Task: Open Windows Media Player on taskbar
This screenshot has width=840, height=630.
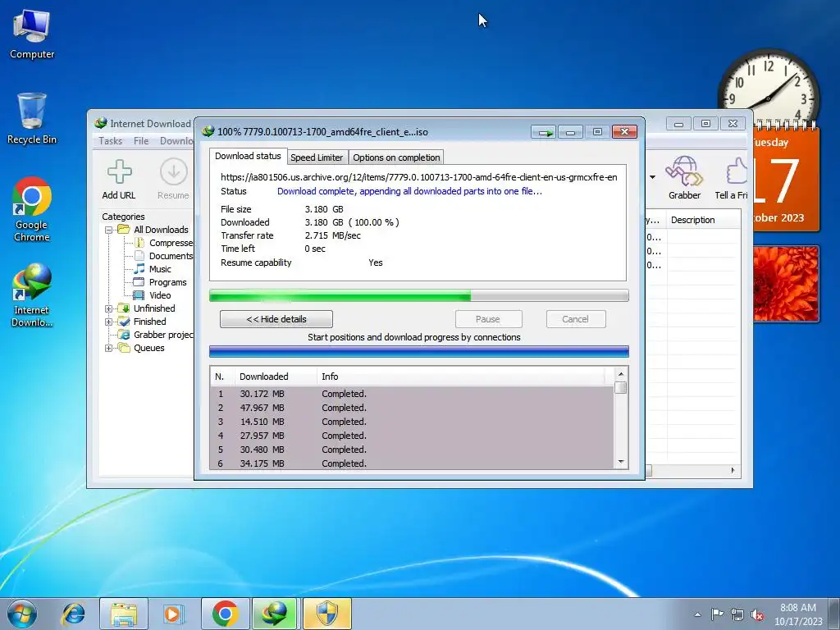Action: pos(173,614)
